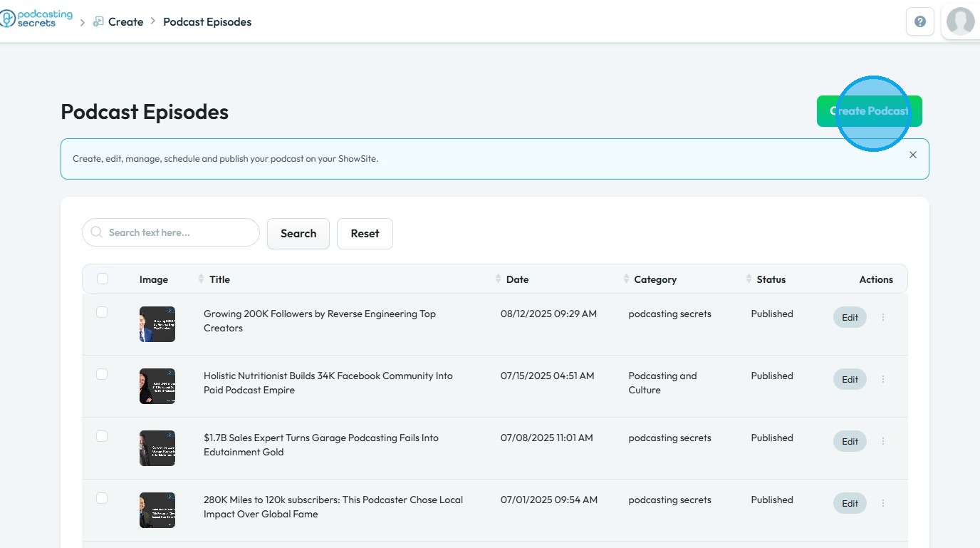Open more actions for Holistic Nutritionist episode
This screenshot has width=980, height=548.
(x=883, y=379)
